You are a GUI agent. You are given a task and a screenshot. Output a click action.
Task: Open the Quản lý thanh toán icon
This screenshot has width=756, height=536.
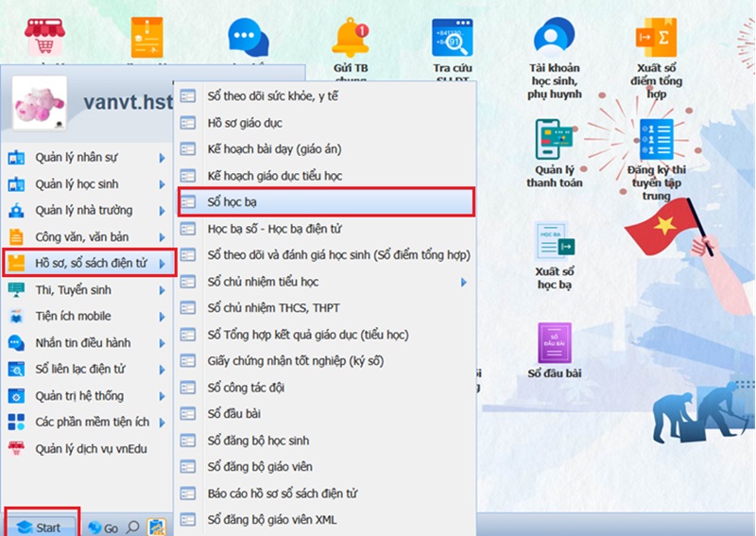(x=554, y=139)
